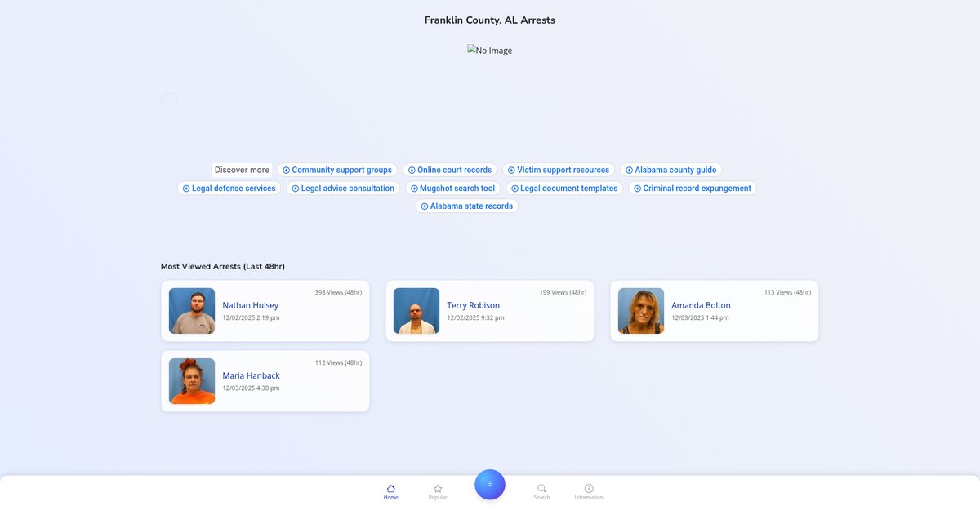Click the 'Franklin County, AL Arrests' heading

coord(490,20)
